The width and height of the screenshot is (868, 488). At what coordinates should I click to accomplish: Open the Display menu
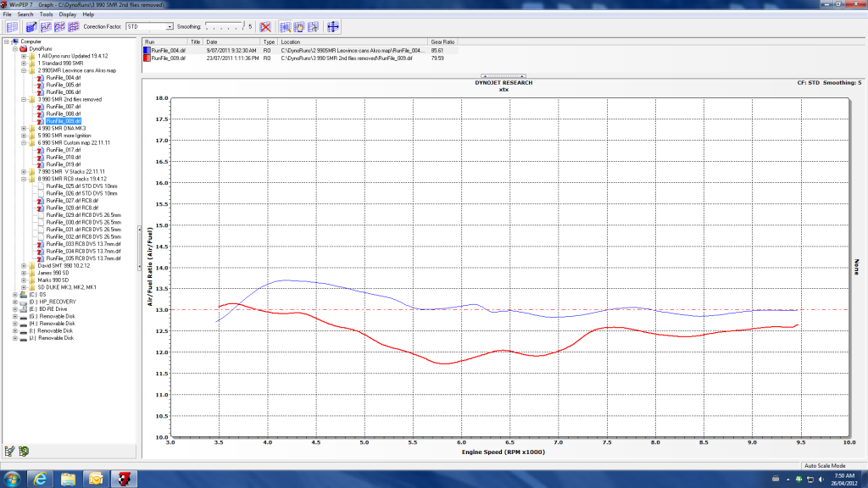(x=67, y=14)
